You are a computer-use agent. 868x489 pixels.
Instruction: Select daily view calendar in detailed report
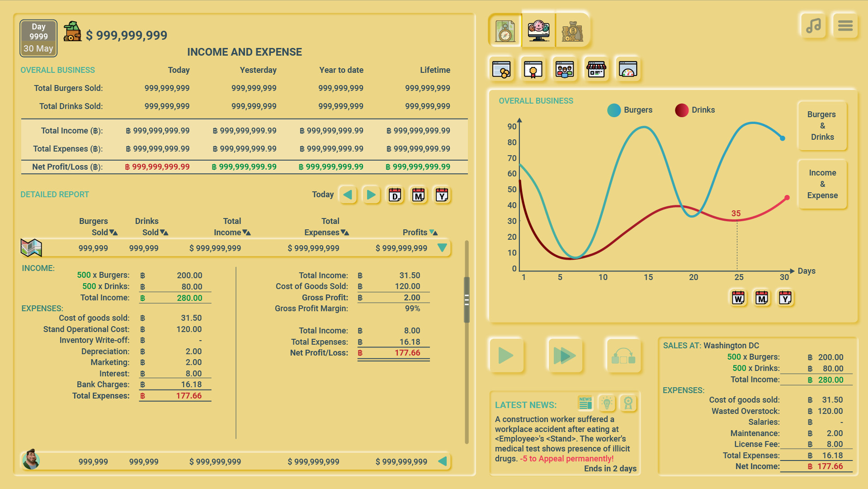[395, 195]
